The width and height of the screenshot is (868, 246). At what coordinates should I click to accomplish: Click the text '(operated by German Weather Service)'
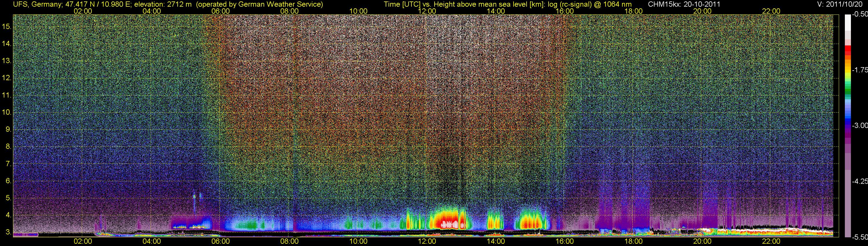pyautogui.click(x=260, y=4)
